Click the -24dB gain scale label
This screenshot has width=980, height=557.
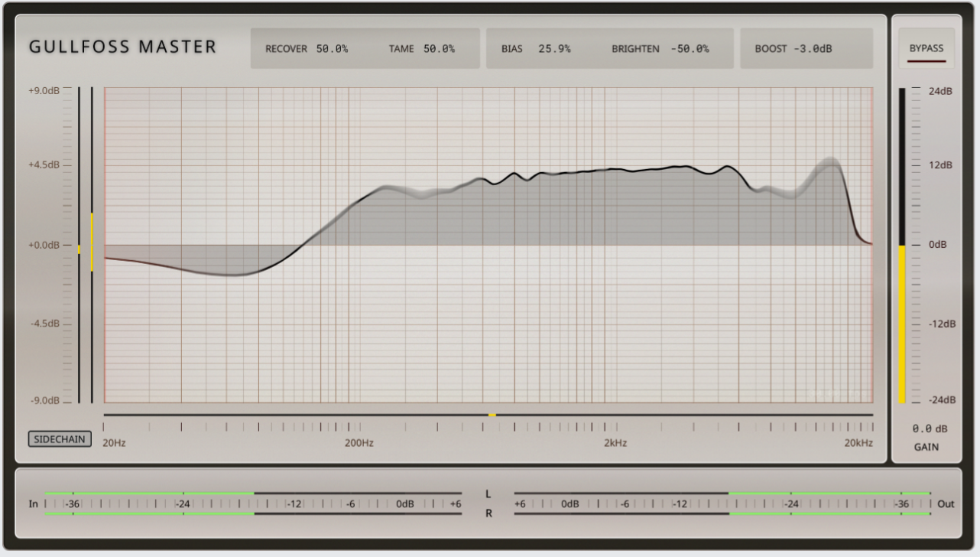click(941, 400)
